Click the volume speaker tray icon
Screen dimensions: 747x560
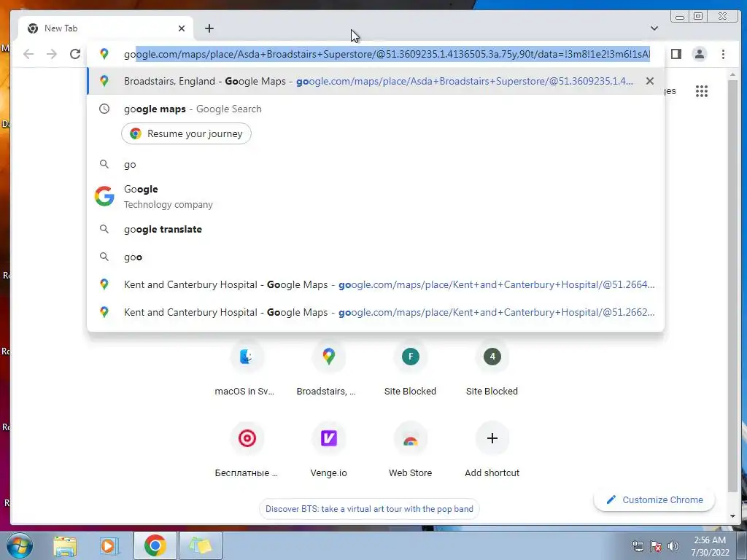coord(673,546)
